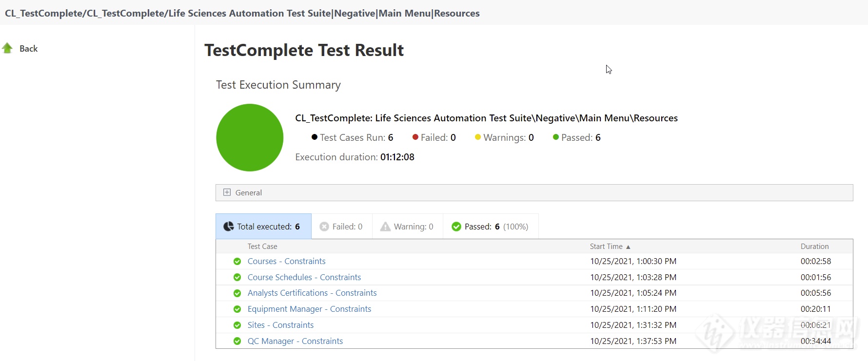Click the Start Time sort arrow indicator
The width and height of the screenshot is (868, 361).
pos(628,247)
